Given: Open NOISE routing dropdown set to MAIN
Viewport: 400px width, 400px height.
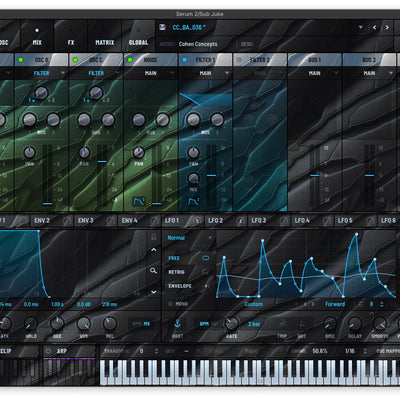Looking at the screenshot, I should click(x=151, y=73).
